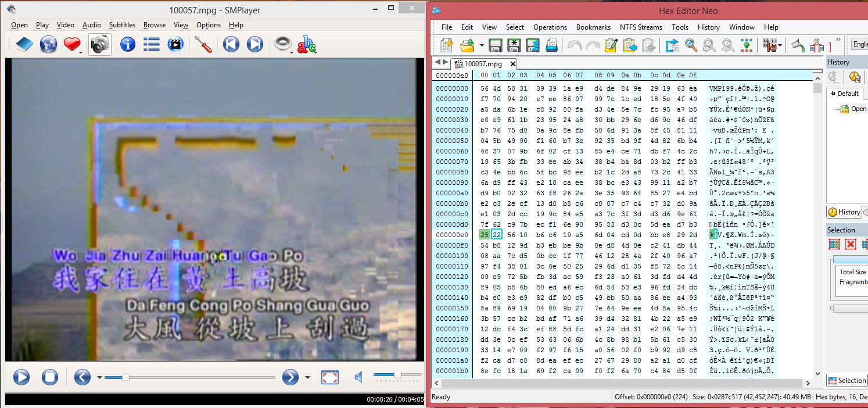Select the History tab at panel bottom
868x408 pixels.
844,212
